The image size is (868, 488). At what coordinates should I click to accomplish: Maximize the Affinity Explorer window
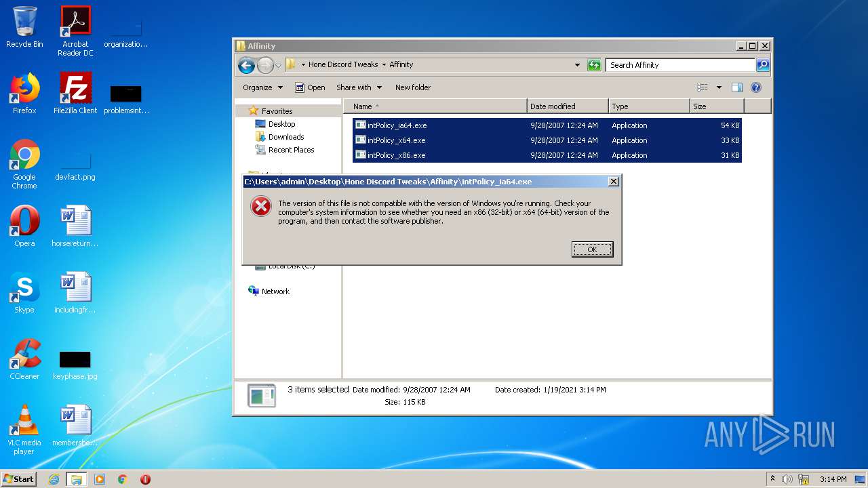pyautogui.click(x=752, y=46)
